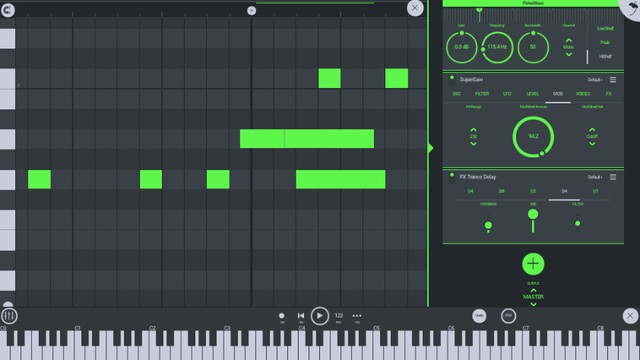This screenshot has width=640, height=360.
Task: Decrease Channel mode below Mono
Action: (x=569, y=54)
